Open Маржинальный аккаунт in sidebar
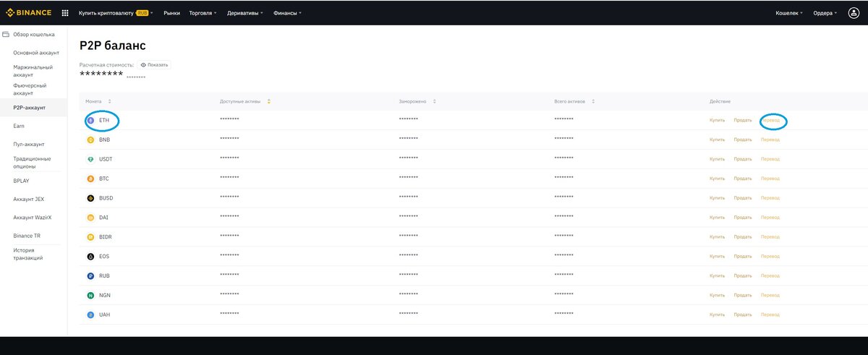 (33, 71)
